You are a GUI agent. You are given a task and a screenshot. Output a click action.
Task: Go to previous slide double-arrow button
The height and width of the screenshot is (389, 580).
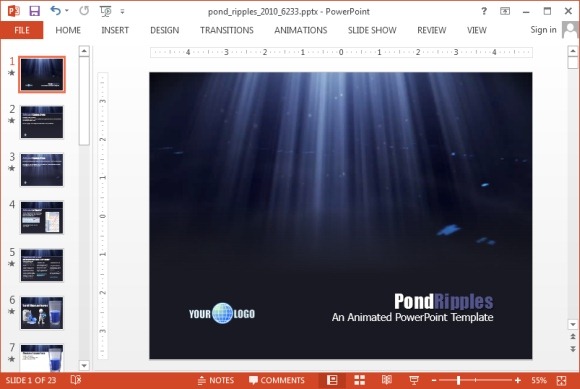[573, 336]
